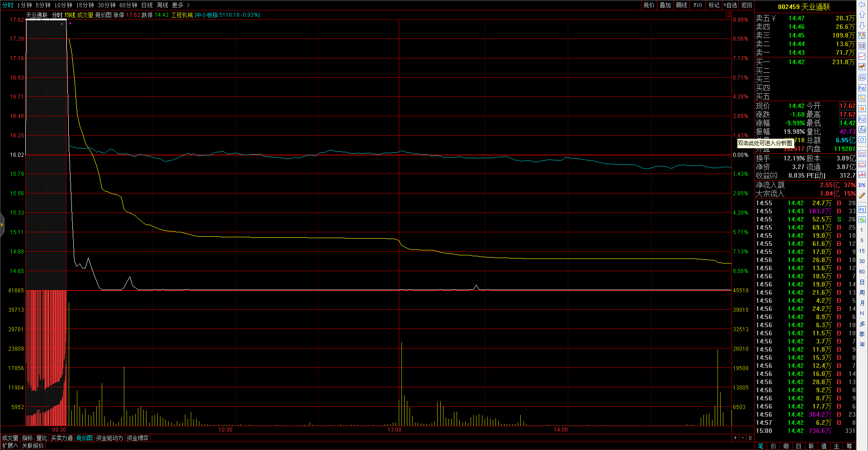Expand the 扩展 panel at bottom left
Screen dimensions: 868x451
[x=9, y=446]
